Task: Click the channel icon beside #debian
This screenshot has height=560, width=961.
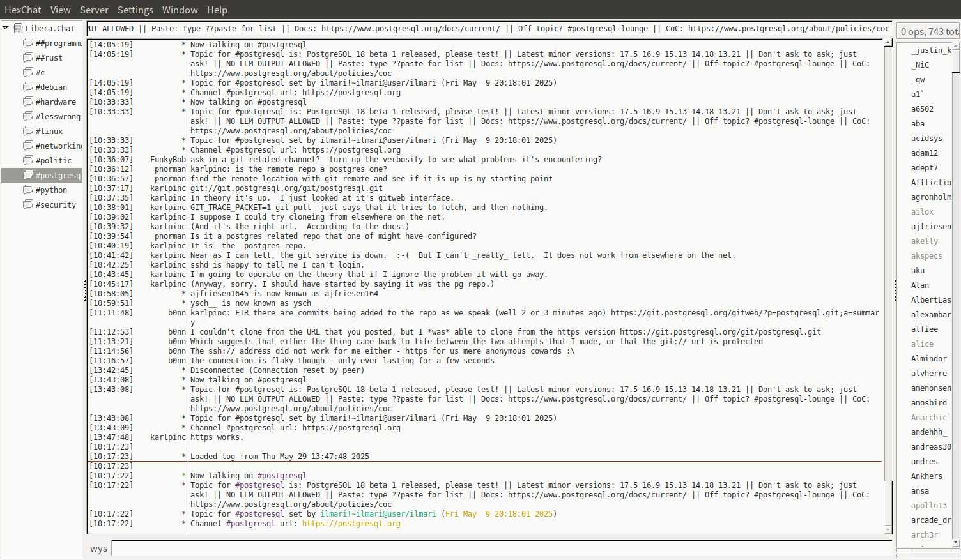Action: pos(28,87)
